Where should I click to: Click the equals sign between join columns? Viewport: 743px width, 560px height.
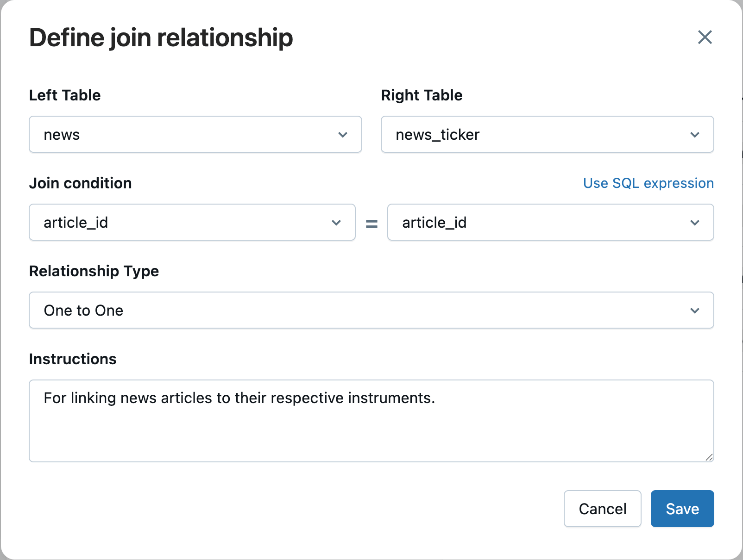point(371,224)
